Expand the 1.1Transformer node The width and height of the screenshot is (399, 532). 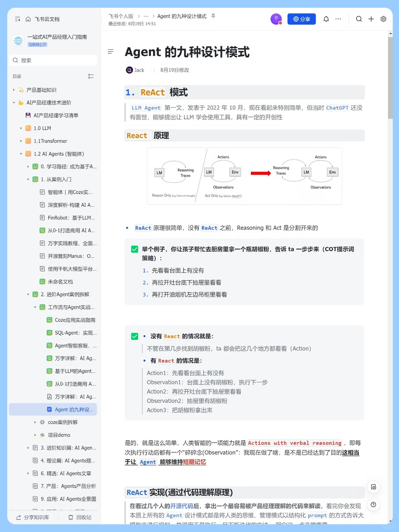[x=21, y=141]
